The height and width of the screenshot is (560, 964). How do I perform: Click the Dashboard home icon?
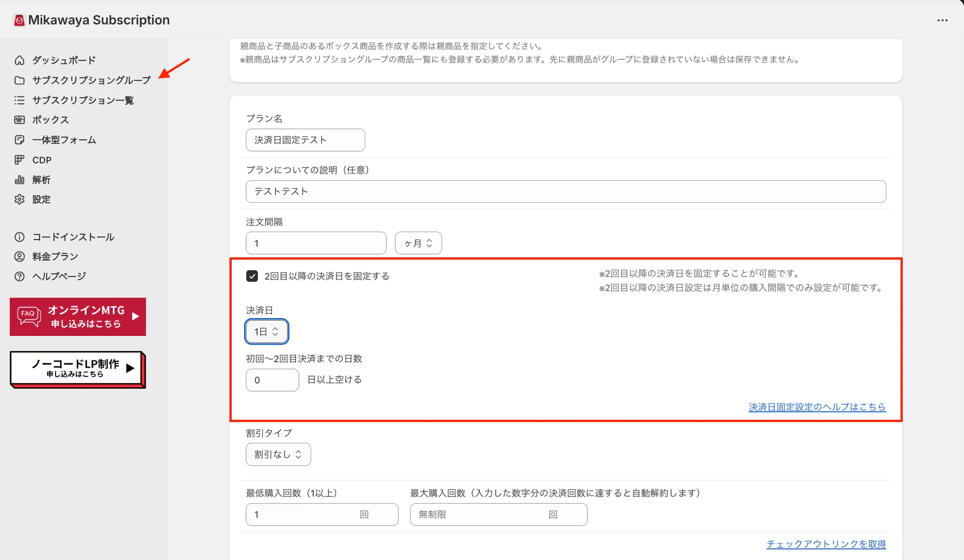tap(19, 60)
